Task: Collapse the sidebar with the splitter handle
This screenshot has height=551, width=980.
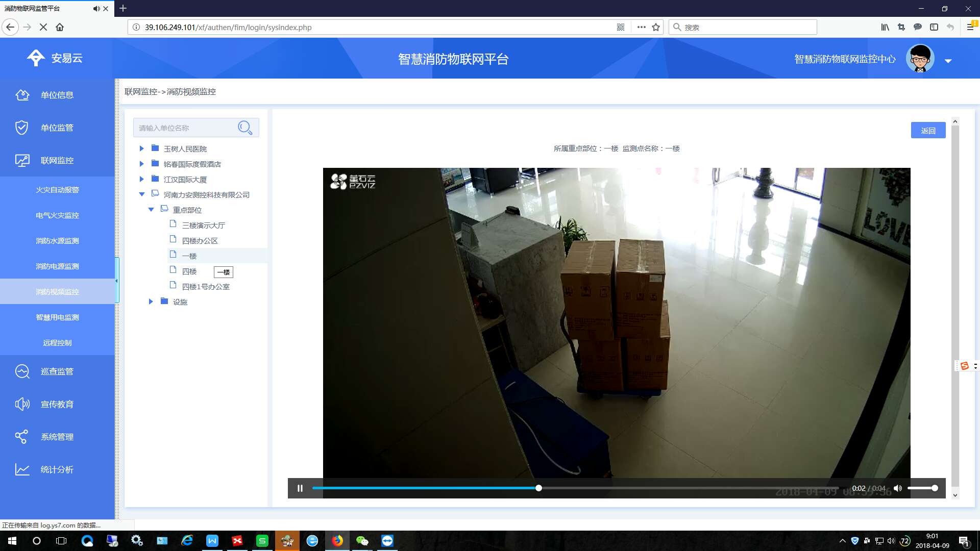Action: point(116,281)
